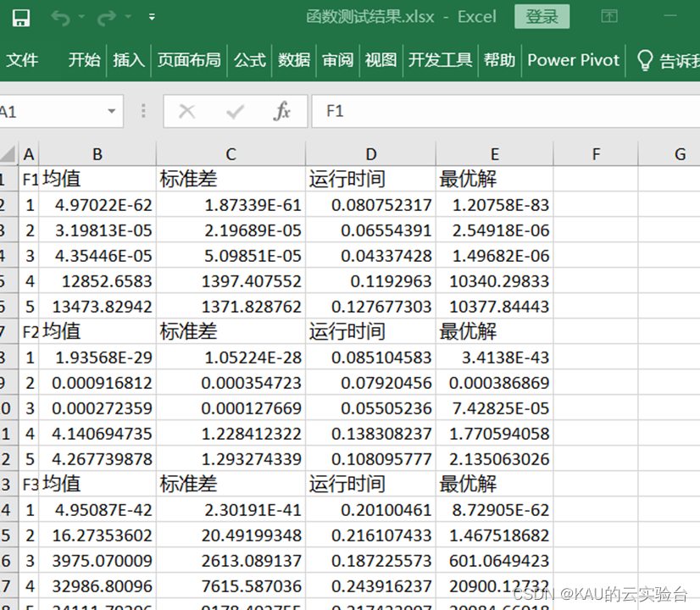
Task: Click cell with value 4.267739878
Action: (x=97, y=458)
